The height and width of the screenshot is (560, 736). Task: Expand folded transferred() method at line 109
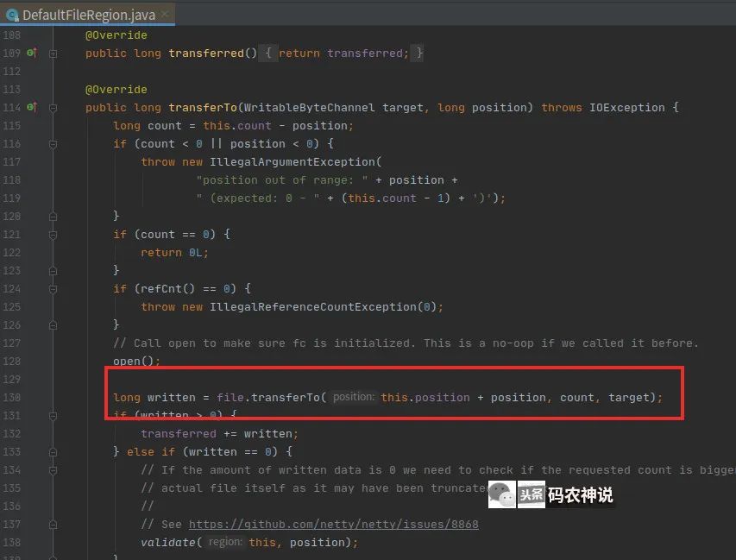pyautogui.click(x=53, y=53)
